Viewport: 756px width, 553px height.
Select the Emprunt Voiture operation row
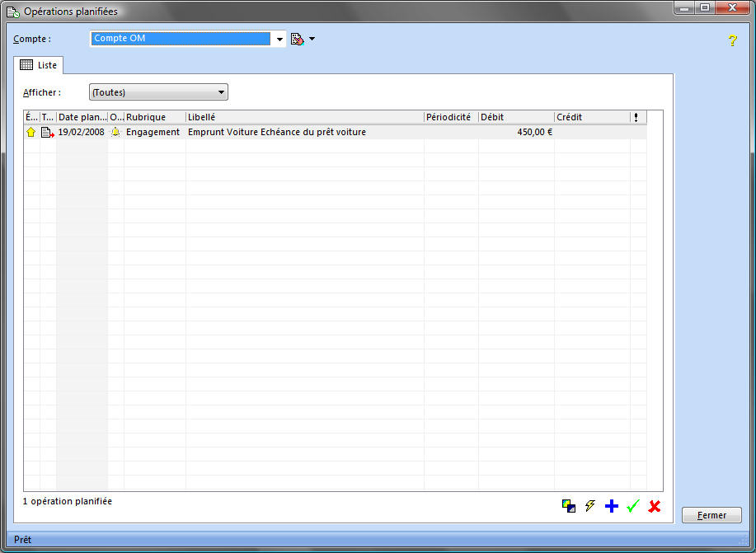tap(276, 132)
